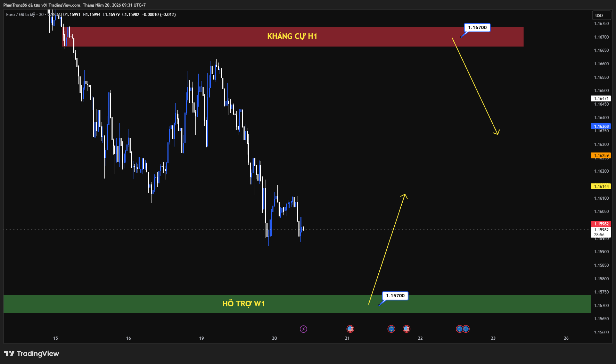Click the standalone EU flag event icon
Screen dimensions: 616x364
coord(391,329)
